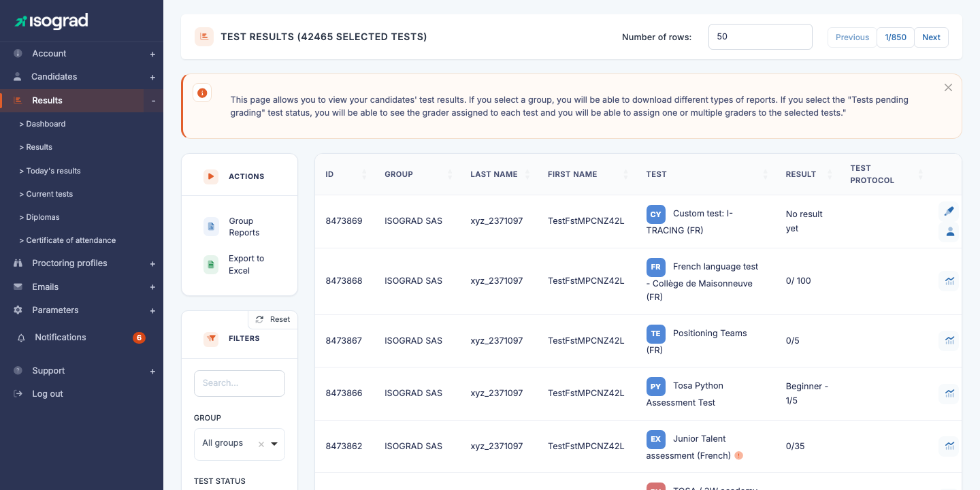
Task: Click the 1/850 page indicator
Action: pos(896,37)
